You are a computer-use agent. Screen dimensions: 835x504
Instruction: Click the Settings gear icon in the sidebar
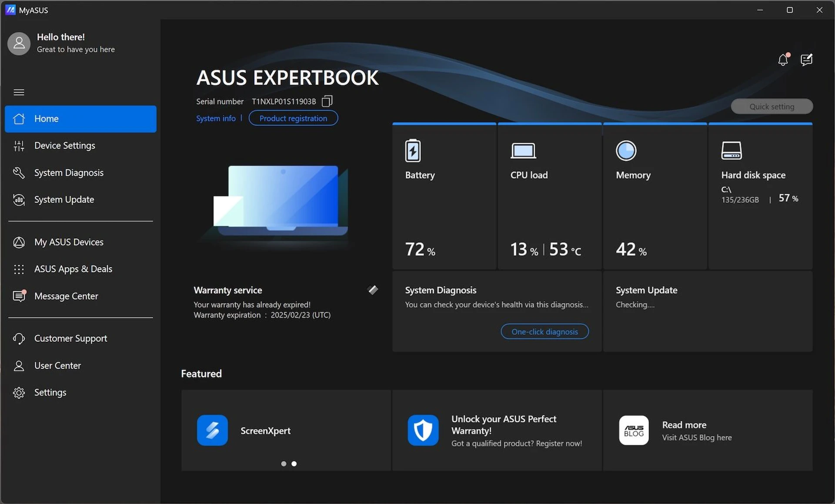pyautogui.click(x=19, y=393)
